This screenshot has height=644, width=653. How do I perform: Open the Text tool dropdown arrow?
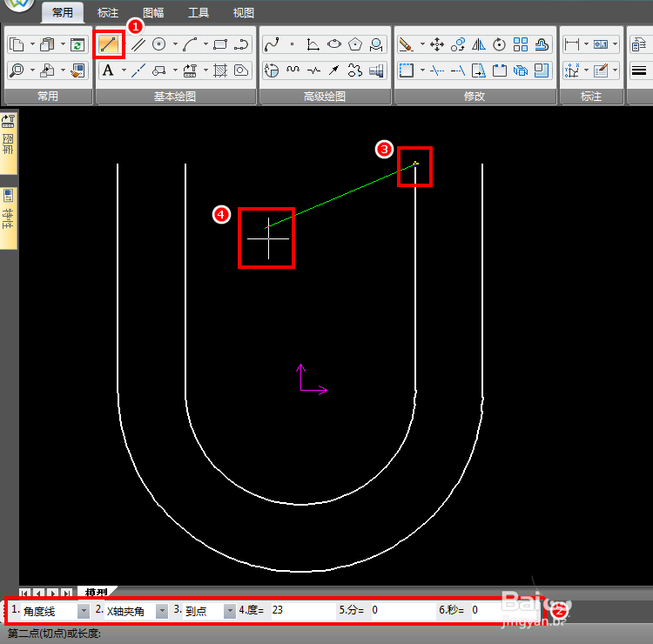(125, 70)
